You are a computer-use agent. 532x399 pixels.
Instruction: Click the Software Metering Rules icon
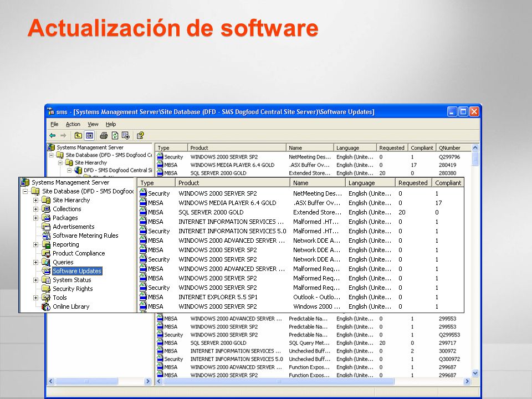[x=46, y=236]
